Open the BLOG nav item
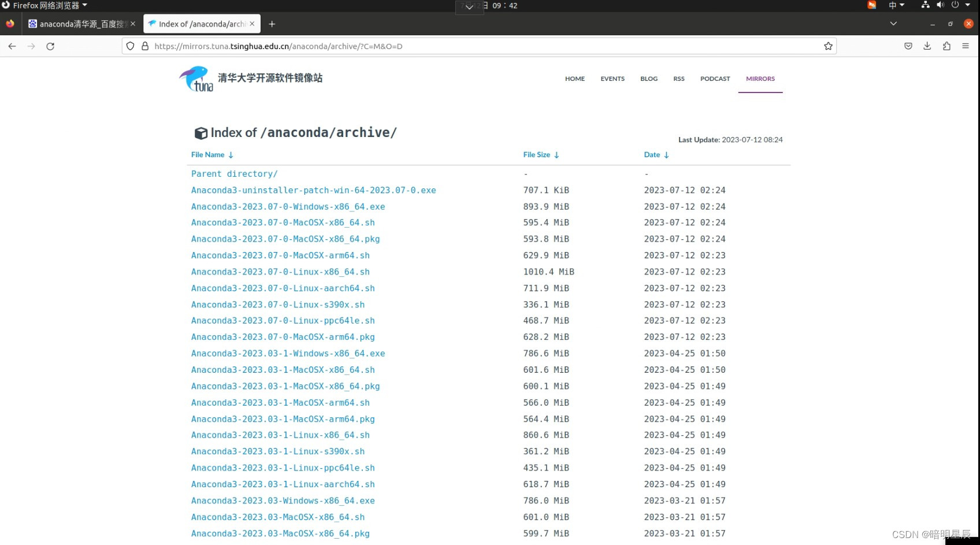 (649, 79)
